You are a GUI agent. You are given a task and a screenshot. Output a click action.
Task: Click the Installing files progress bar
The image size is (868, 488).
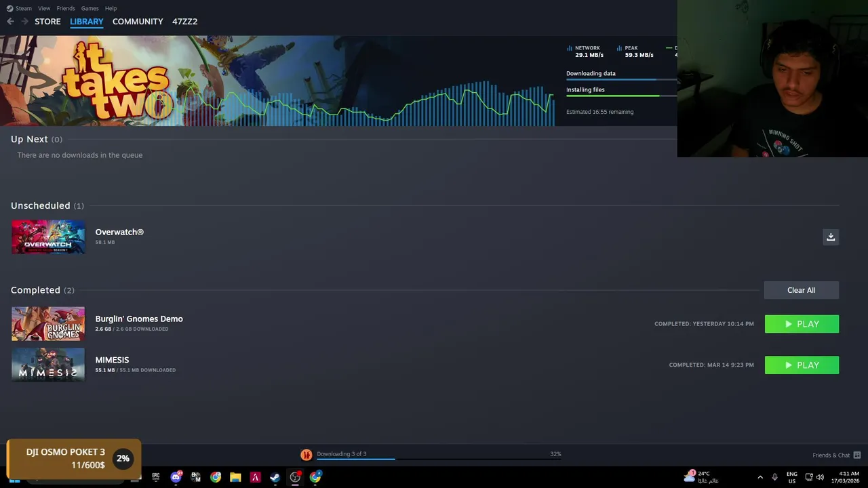(x=622, y=96)
